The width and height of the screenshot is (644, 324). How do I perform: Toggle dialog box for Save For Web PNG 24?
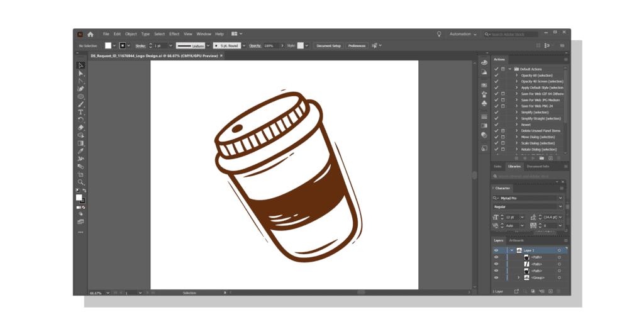pyautogui.click(x=502, y=106)
